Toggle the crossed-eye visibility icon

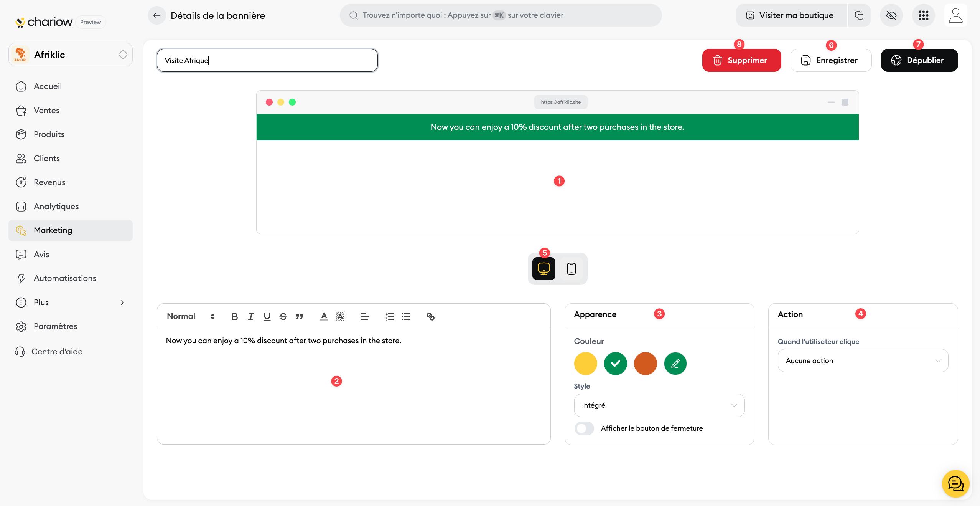click(891, 15)
